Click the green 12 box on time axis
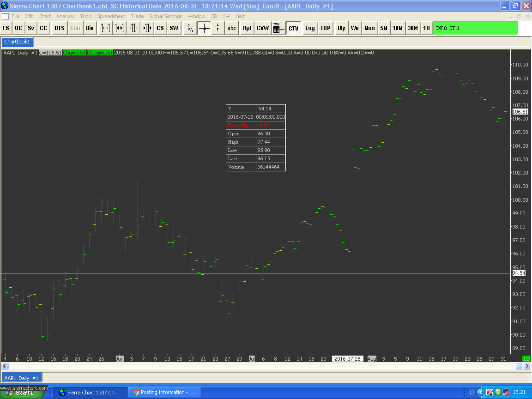532x399 pixels. click(526, 359)
